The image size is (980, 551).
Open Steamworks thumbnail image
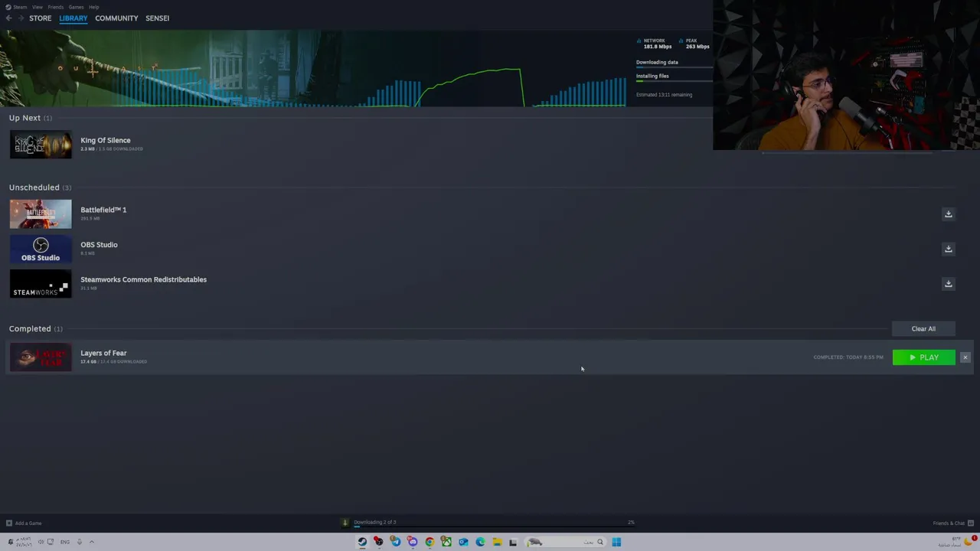pos(41,284)
